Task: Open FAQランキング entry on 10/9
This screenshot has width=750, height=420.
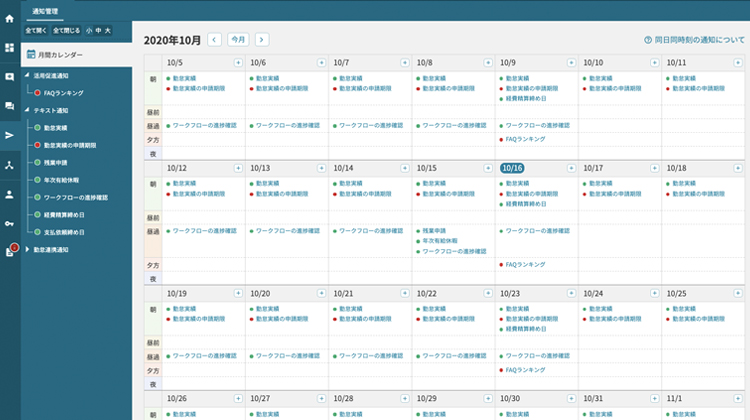Action: tap(525, 139)
